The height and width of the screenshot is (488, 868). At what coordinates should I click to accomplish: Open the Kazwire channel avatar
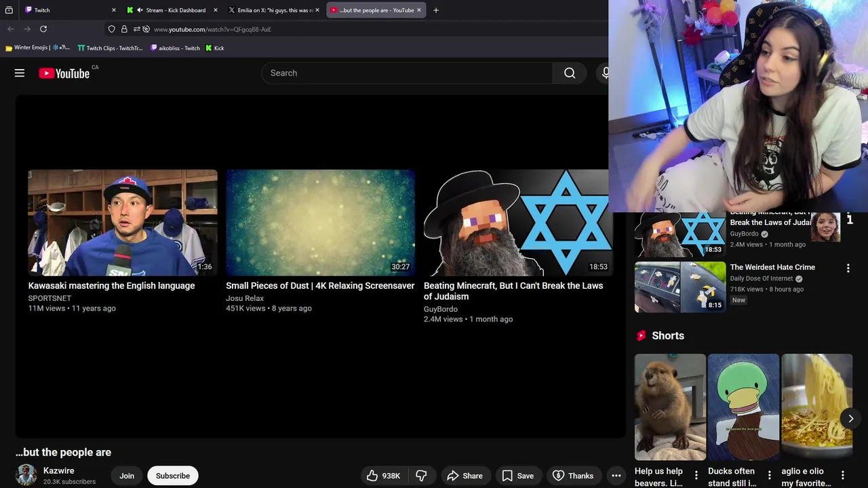26,475
